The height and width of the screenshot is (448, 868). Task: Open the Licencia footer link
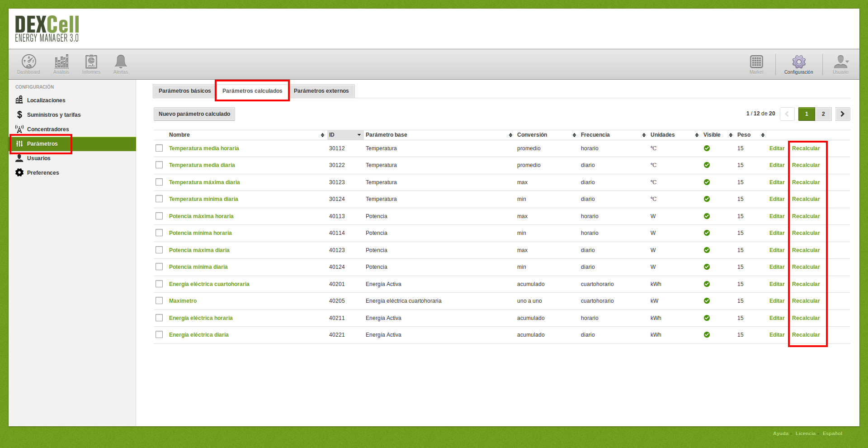(806, 434)
